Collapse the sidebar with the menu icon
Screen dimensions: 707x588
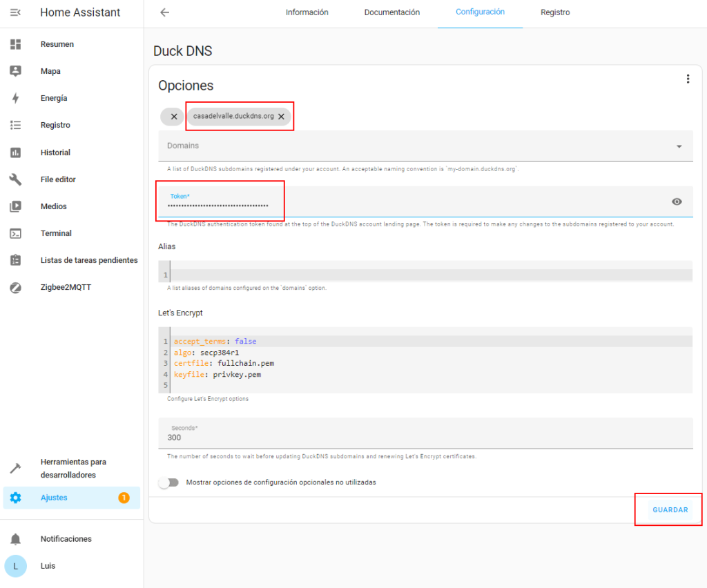pos(15,12)
